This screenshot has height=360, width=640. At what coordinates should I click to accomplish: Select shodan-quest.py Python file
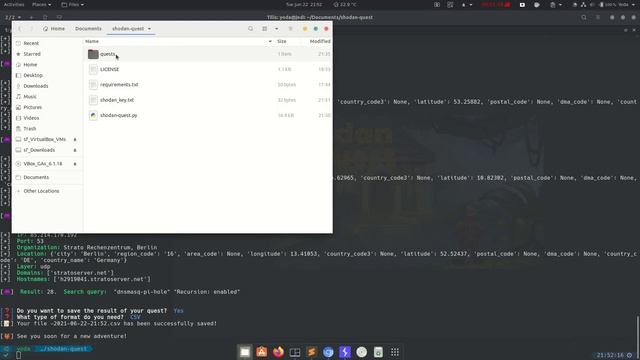point(208,115)
